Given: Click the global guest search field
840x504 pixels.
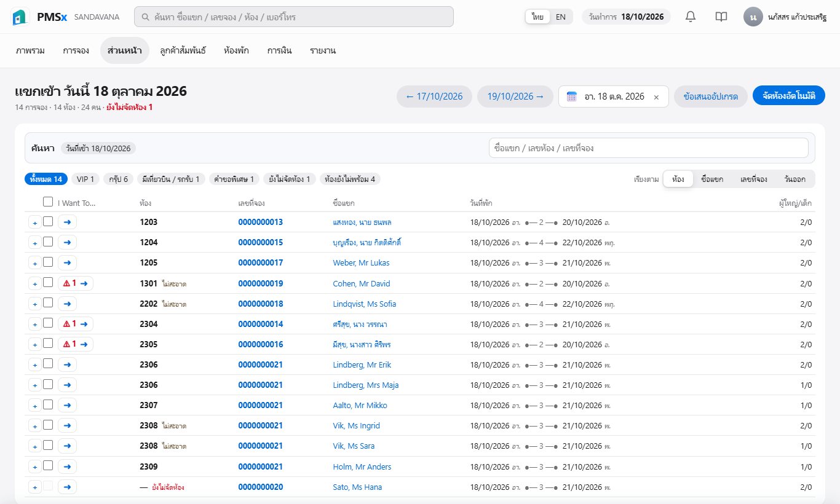Looking at the screenshot, I should point(294,17).
